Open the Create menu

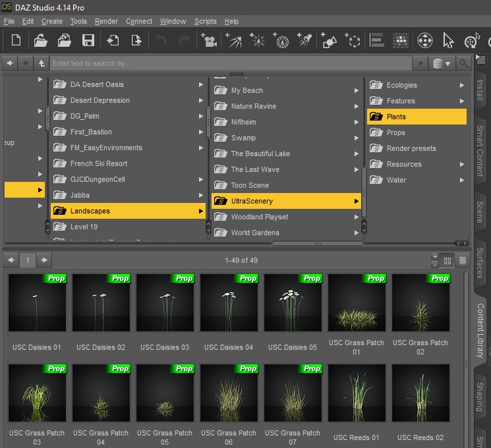(x=52, y=21)
